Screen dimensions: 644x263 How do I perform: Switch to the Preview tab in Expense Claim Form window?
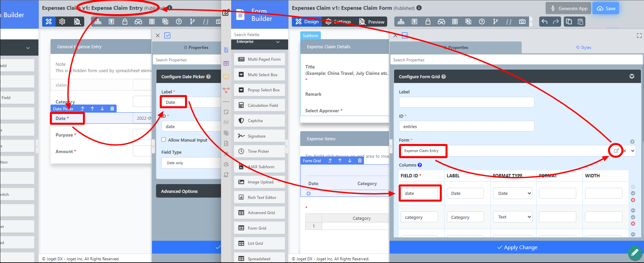[x=371, y=22]
